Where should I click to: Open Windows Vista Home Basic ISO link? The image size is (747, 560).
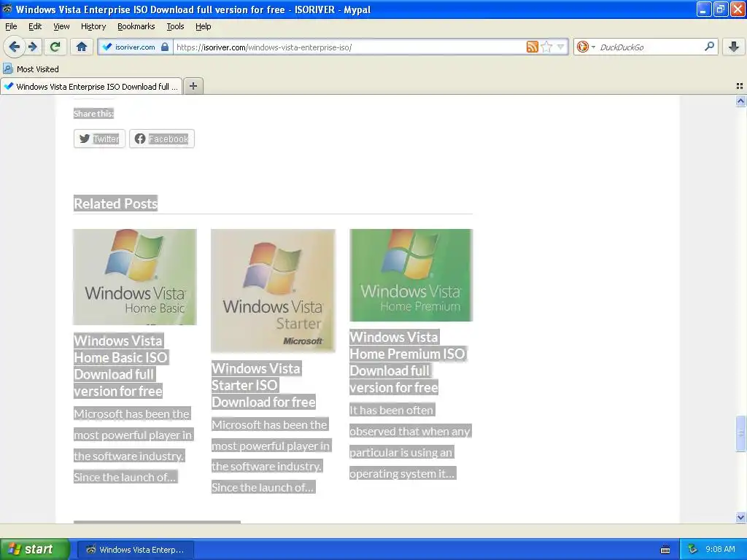(121, 366)
